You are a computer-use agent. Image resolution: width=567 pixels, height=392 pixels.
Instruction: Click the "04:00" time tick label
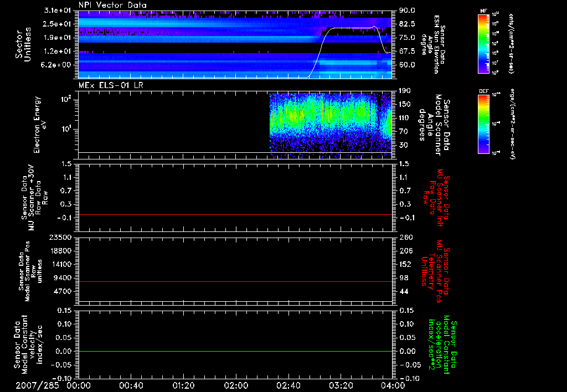tap(393, 385)
